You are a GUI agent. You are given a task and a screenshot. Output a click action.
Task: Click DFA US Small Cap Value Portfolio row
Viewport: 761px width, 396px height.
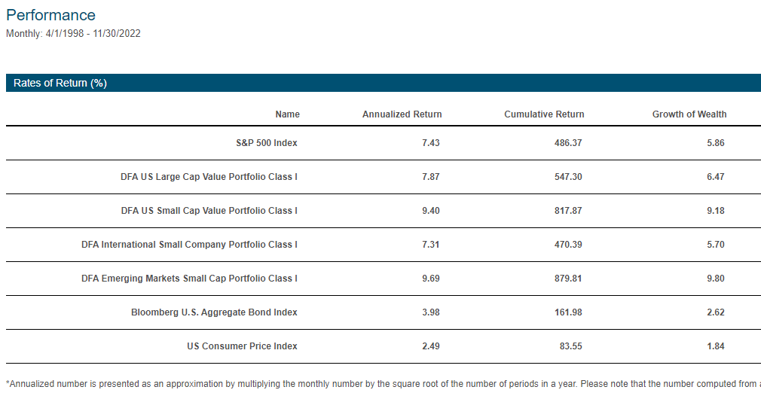[383, 211]
